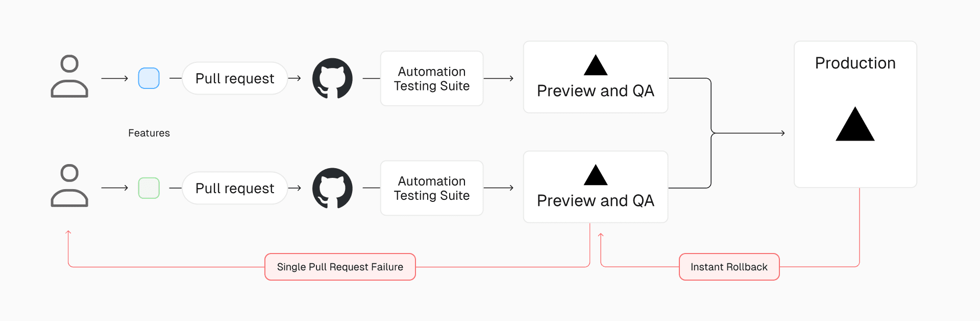Click the top Automation Testing Suite box
The image size is (980, 321).
click(432, 79)
